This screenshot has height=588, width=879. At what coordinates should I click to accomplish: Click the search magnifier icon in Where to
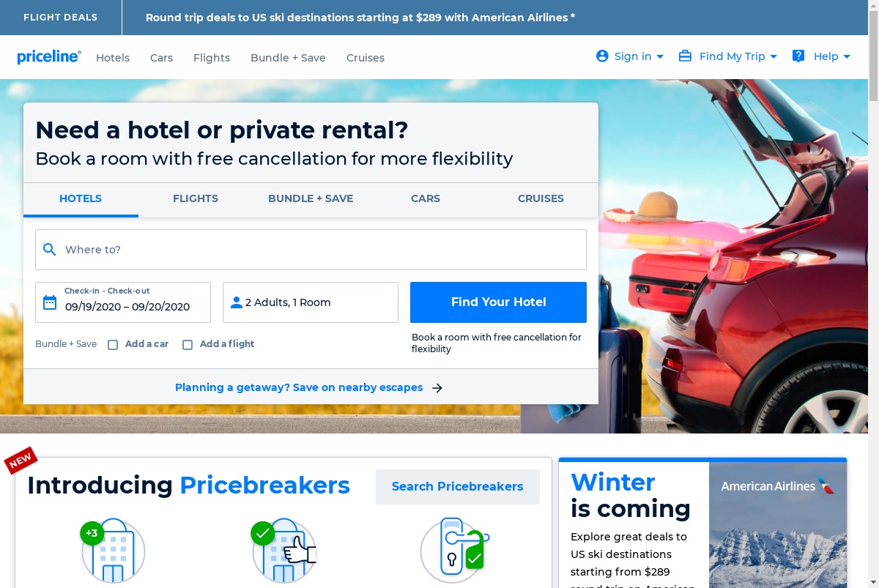(x=50, y=250)
